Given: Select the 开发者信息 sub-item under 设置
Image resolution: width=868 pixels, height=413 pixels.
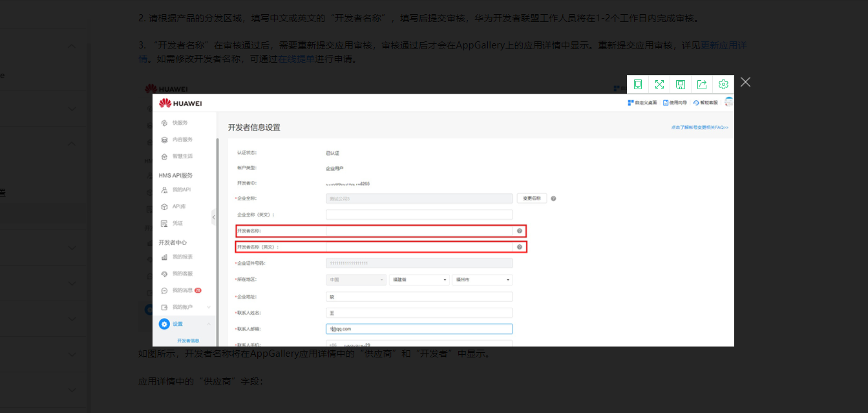Looking at the screenshot, I should [x=188, y=341].
